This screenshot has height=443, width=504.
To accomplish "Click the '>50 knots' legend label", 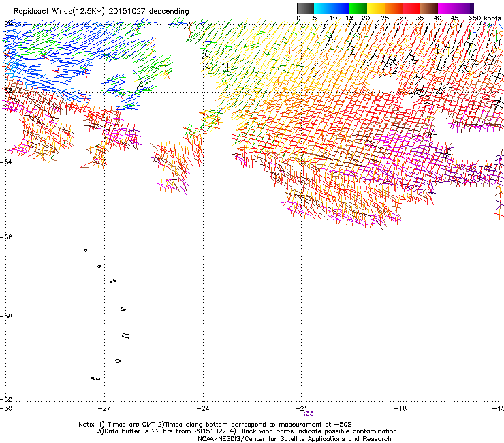I will (x=484, y=18).
